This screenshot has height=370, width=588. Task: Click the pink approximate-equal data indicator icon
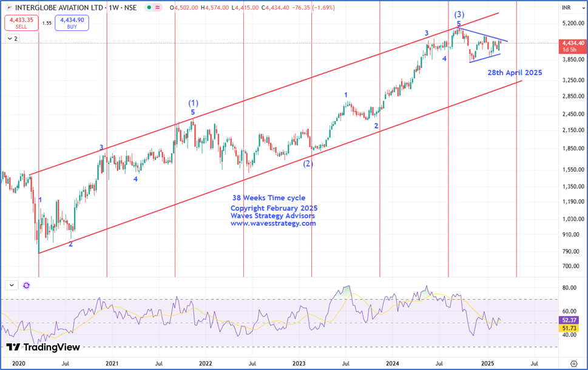click(x=157, y=7)
